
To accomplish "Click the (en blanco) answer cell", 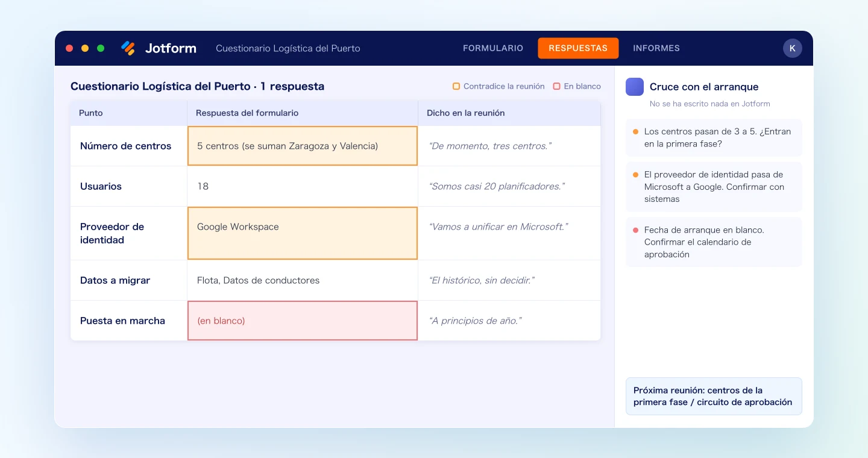I will click(x=303, y=321).
